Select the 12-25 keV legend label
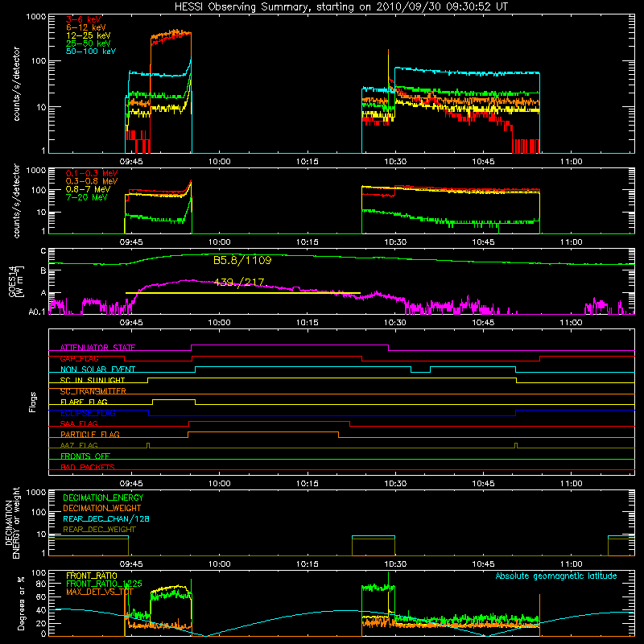 pos(89,35)
